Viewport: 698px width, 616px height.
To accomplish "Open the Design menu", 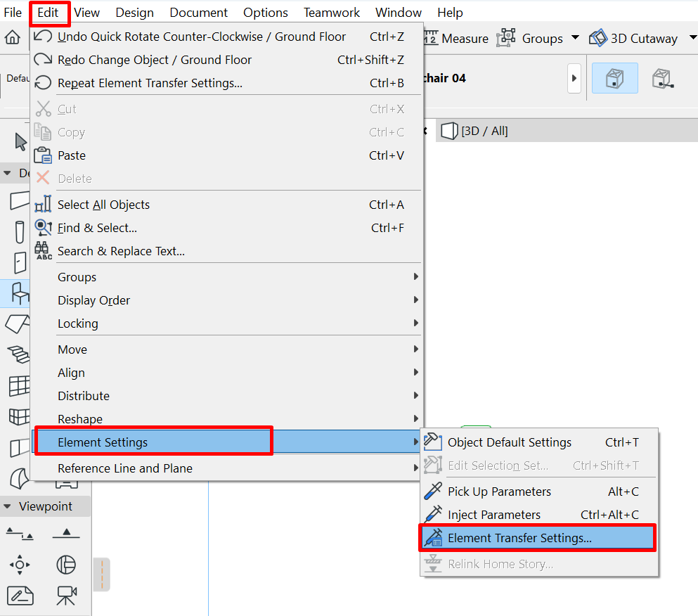I will click(135, 13).
